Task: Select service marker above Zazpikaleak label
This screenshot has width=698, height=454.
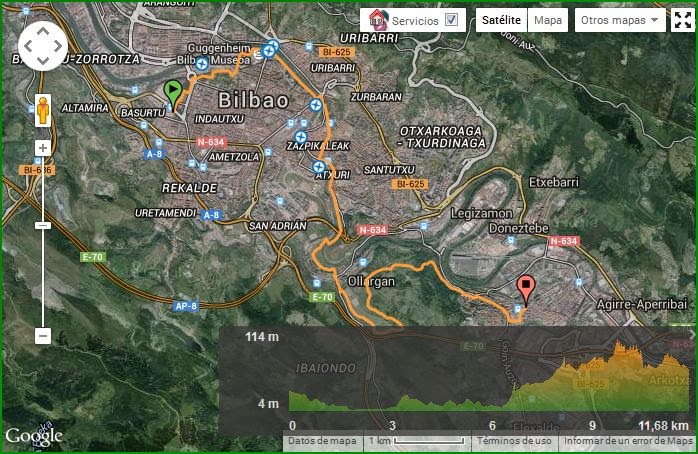Action: coord(300,137)
